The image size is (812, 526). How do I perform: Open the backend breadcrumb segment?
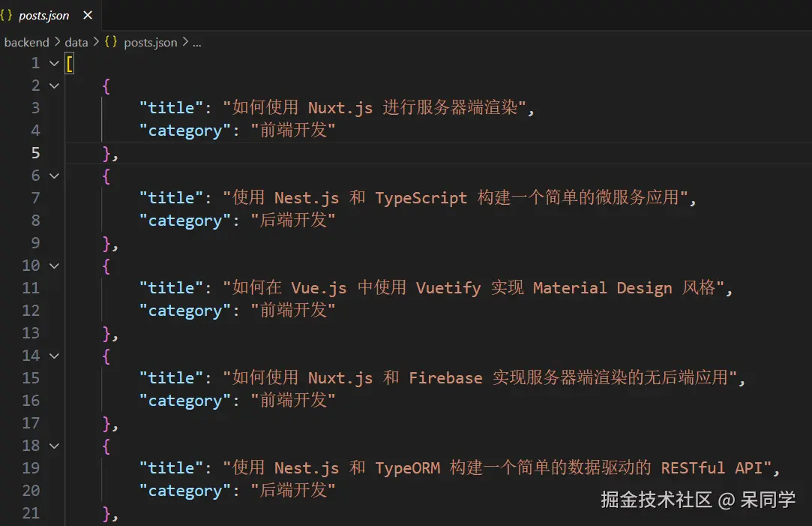click(26, 43)
